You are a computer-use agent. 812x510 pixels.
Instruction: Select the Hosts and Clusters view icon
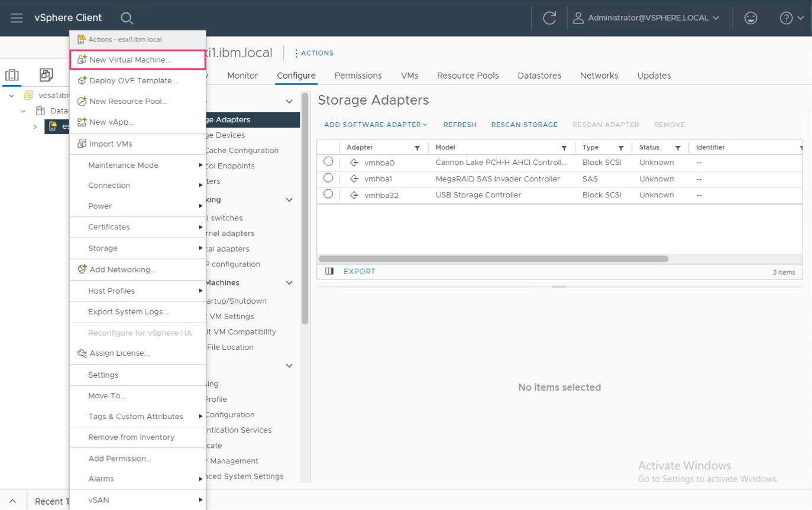click(x=12, y=75)
